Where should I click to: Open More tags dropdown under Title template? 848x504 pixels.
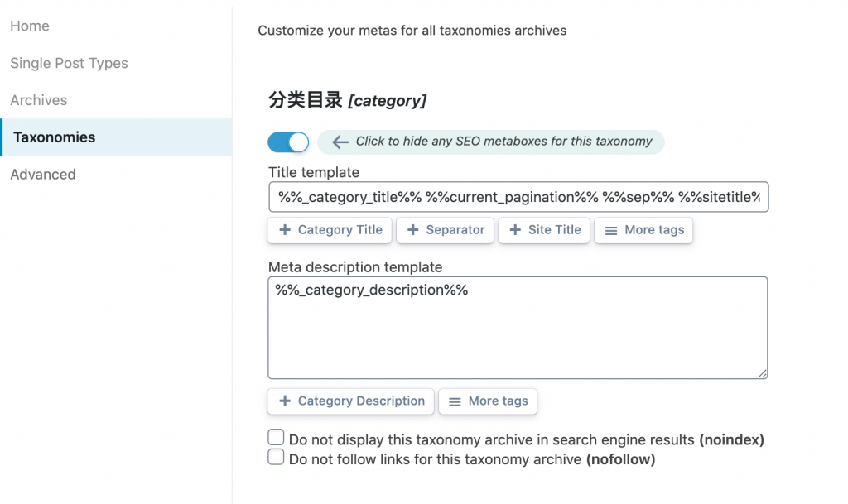click(643, 230)
